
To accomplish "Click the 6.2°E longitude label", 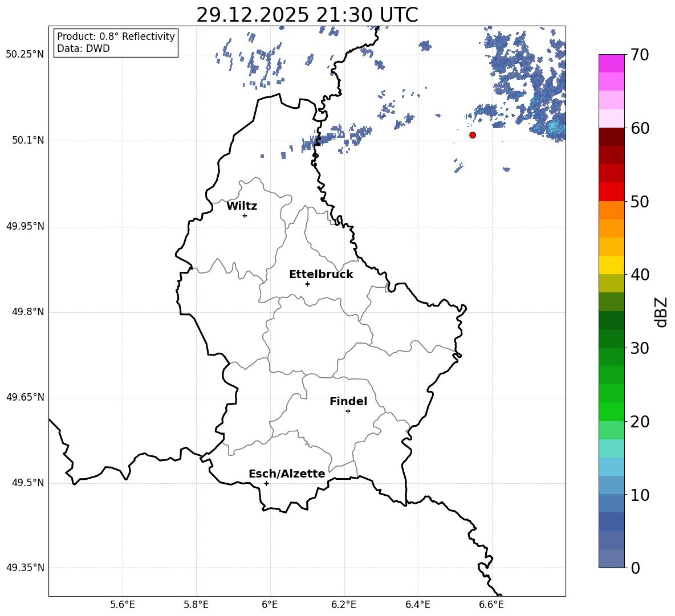I will tap(344, 605).
